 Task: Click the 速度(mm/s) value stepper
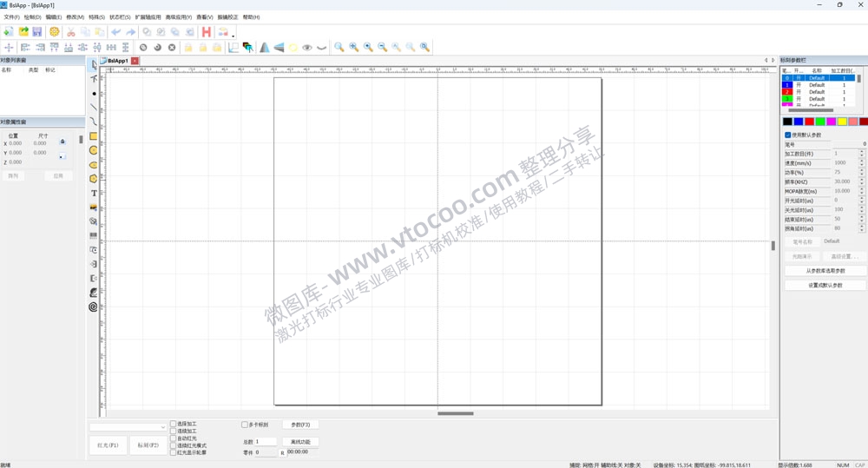pyautogui.click(x=861, y=163)
